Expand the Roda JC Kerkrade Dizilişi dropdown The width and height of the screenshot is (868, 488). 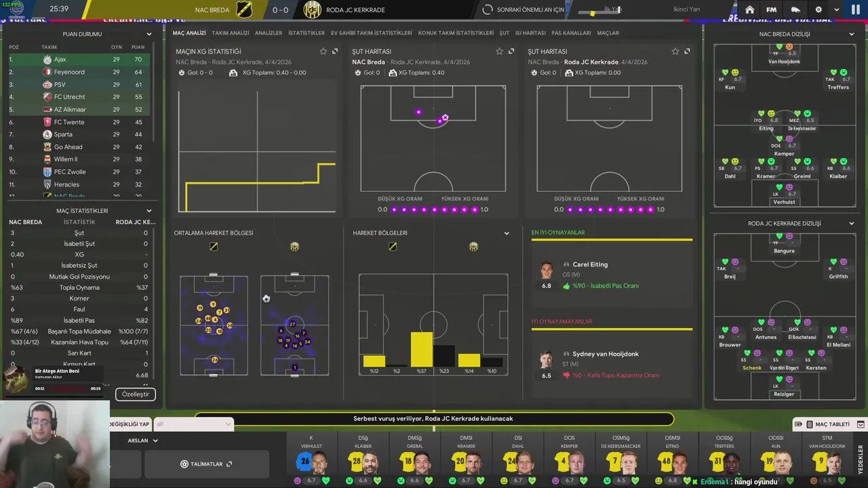(x=852, y=224)
